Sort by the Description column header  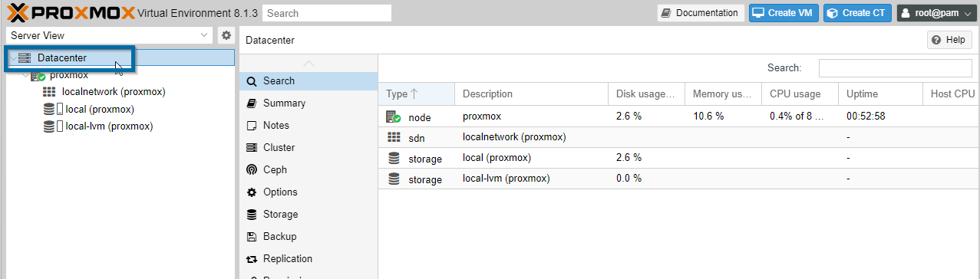(531, 94)
